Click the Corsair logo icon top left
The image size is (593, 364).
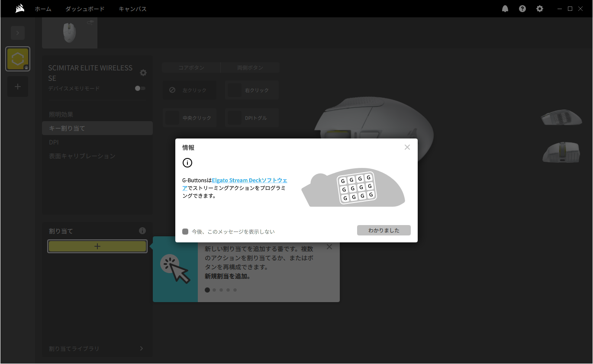point(19,8)
